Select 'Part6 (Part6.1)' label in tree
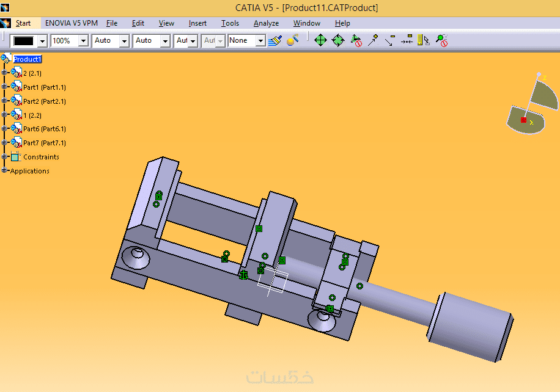The width and height of the screenshot is (560, 392). (x=45, y=129)
